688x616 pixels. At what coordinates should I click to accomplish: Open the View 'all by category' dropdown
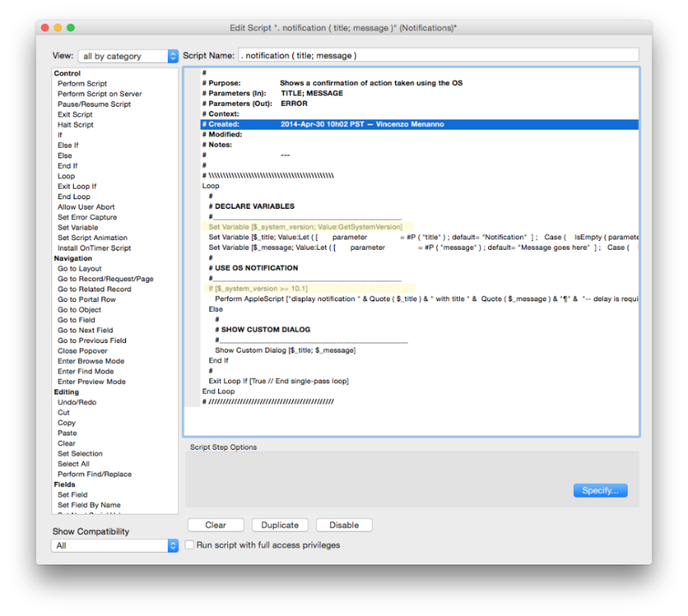point(128,56)
